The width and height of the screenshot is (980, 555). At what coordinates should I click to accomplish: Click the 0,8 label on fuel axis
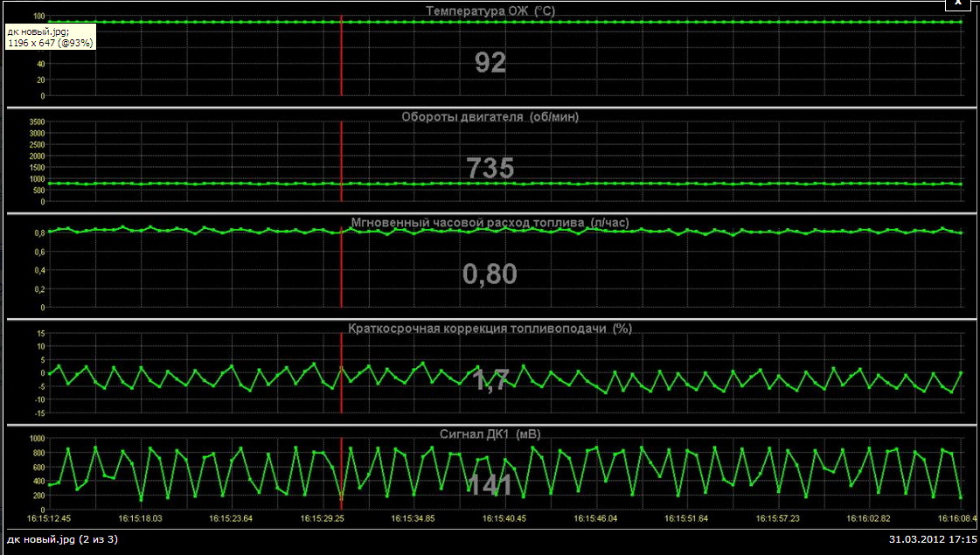click(40, 233)
